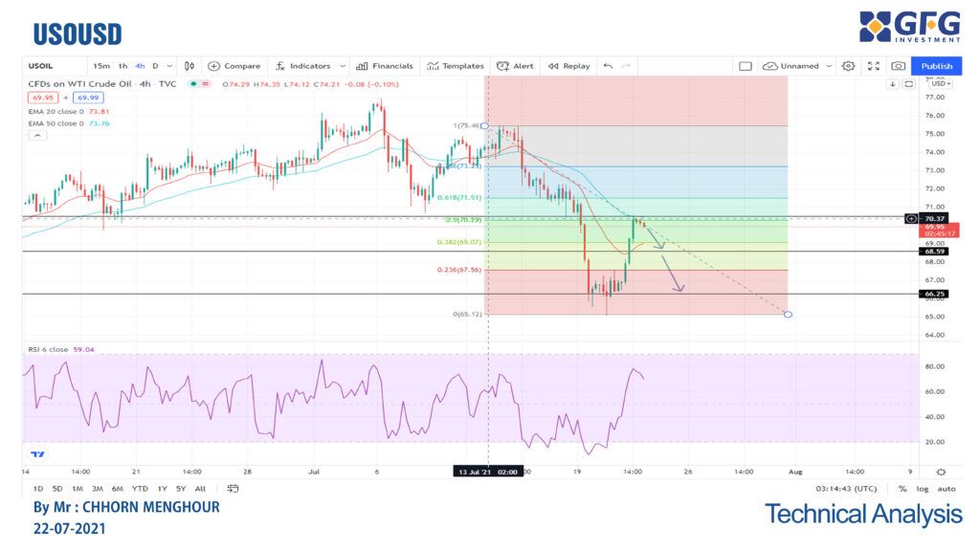This screenshot has height=551, width=980.
Task: Enter fullscreen mode
Action: [x=873, y=66]
